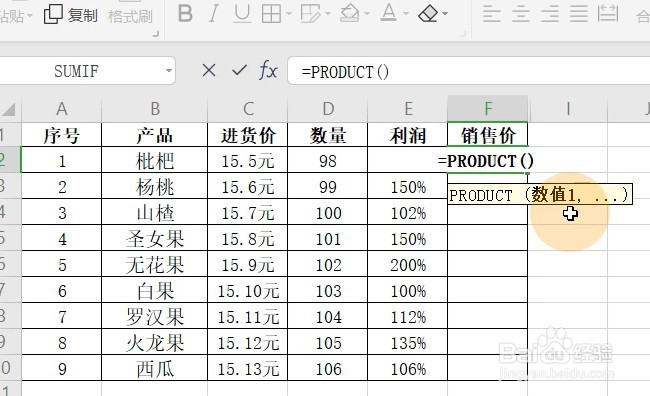
Task: Click the PRODUCT function tooltip
Action: click(x=540, y=194)
